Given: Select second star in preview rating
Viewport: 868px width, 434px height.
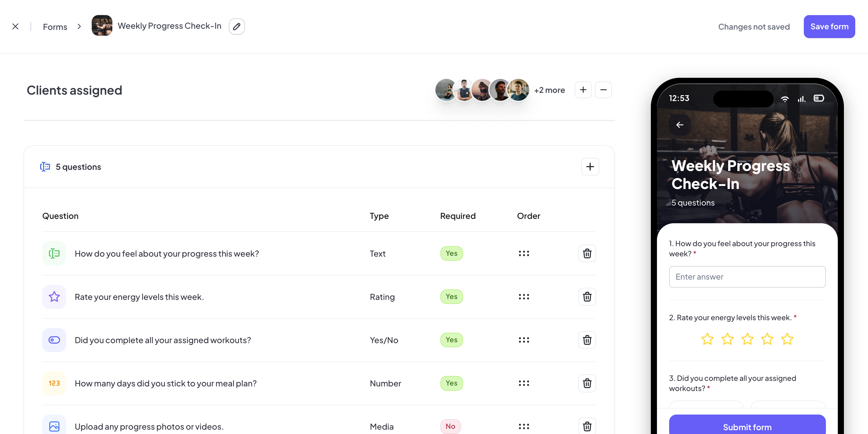Looking at the screenshot, I should click(727, 339).
